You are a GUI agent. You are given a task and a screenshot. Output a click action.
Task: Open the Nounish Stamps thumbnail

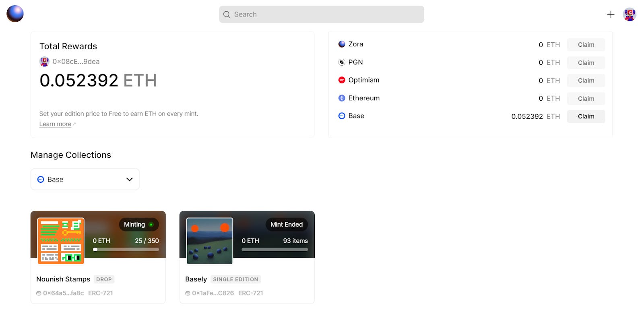[61, 241]
